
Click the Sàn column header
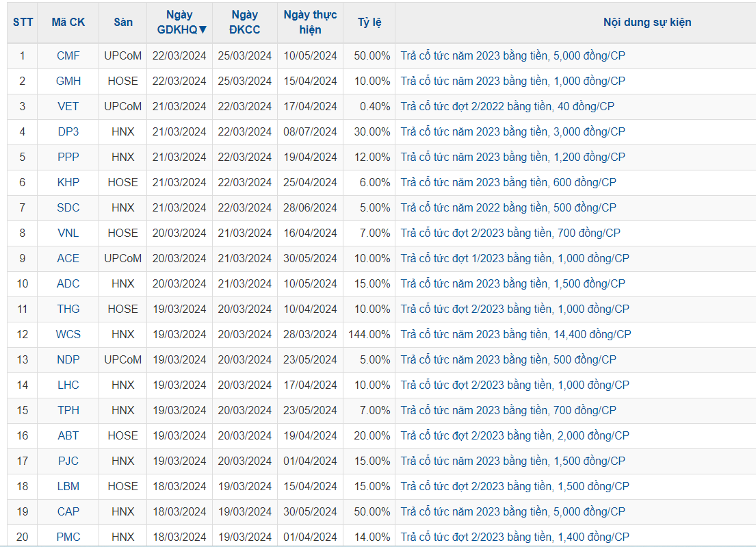[123, 22]
